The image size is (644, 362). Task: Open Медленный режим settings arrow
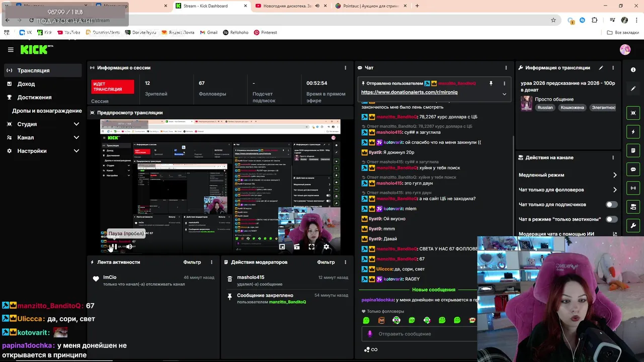(x=614, y=175)
